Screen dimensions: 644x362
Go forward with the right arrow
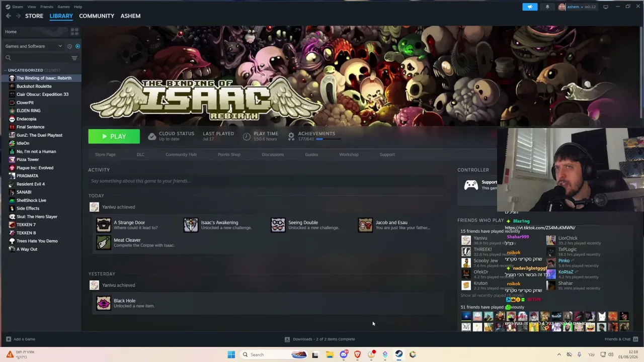point(19,16)
